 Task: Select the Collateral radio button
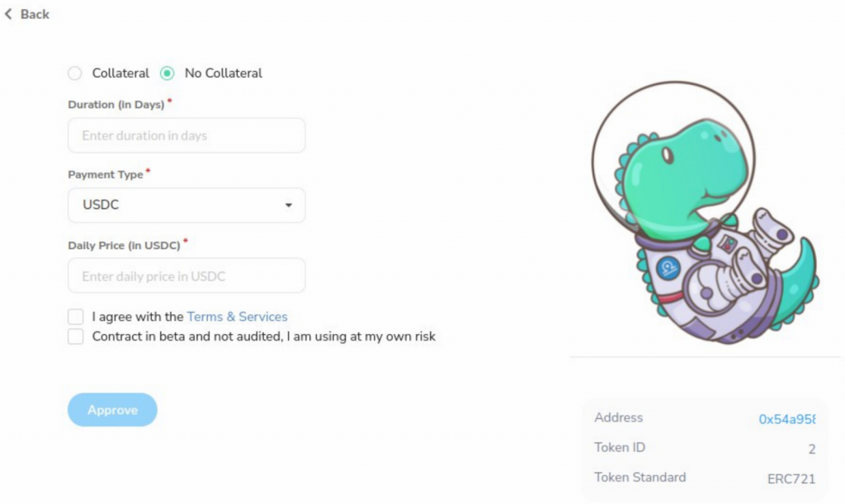(75, 73)
